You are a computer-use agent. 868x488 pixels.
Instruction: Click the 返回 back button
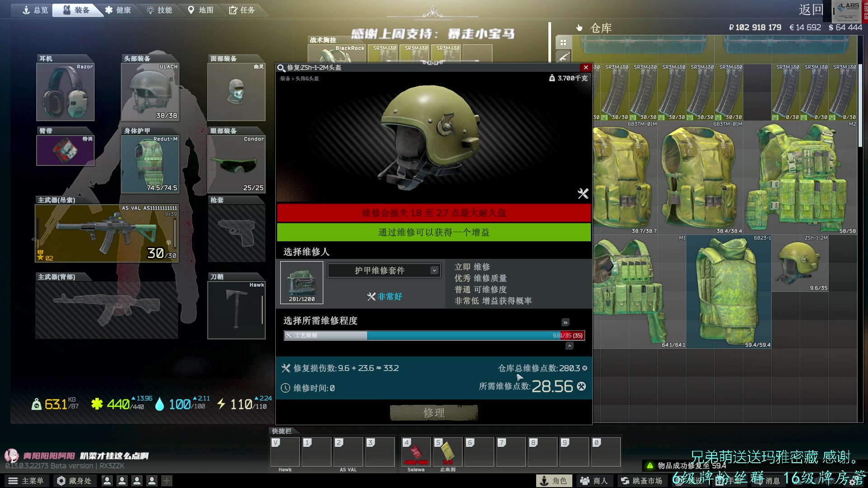click(811, 9)
